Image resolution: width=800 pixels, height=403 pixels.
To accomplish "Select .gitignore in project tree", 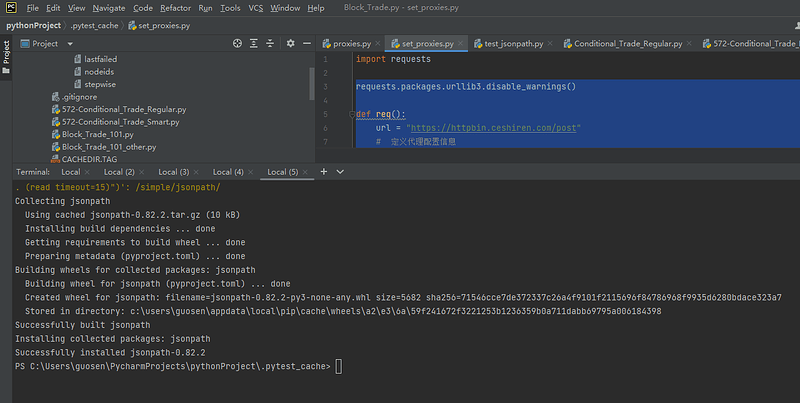I will tap(74, 97).
